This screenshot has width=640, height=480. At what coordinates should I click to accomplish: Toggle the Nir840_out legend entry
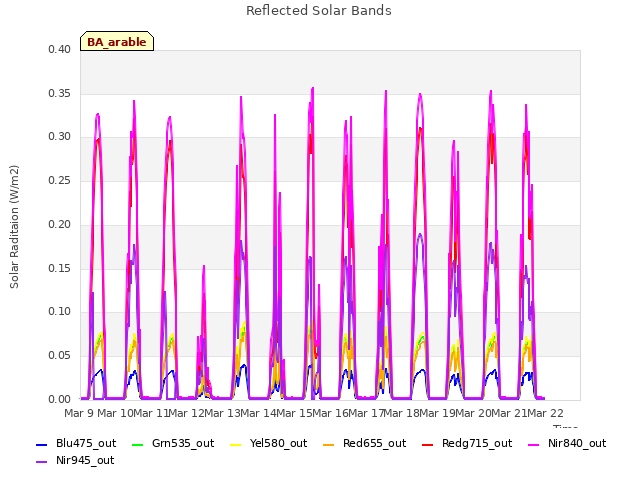click(x=567, y=443)
